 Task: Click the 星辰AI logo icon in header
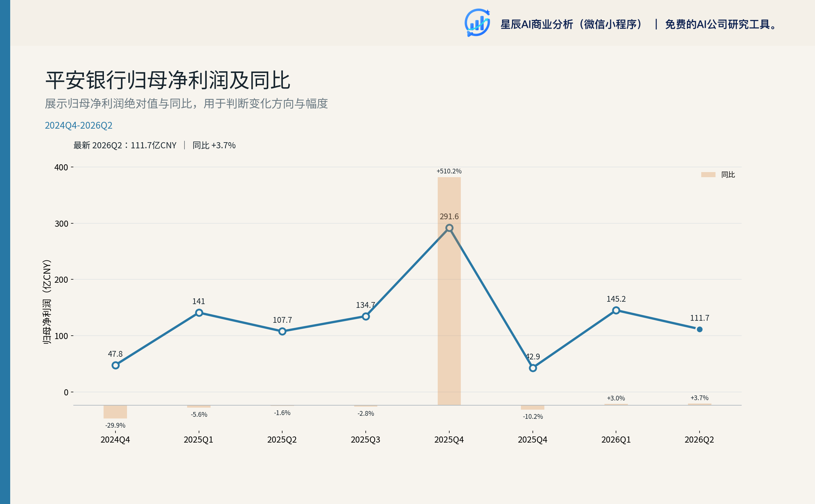(x=477, y=23)
